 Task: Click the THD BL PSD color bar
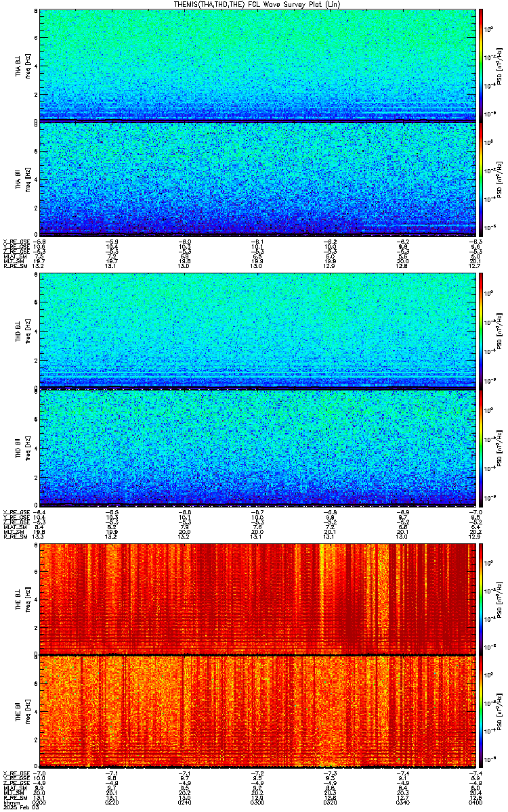pos(482,332)
